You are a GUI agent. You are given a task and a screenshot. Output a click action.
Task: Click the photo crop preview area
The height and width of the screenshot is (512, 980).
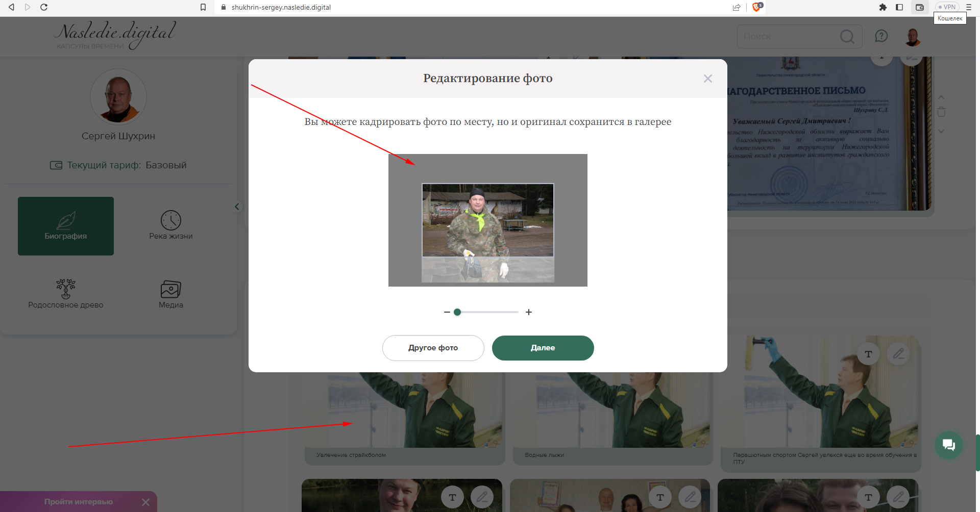(488, 220)
